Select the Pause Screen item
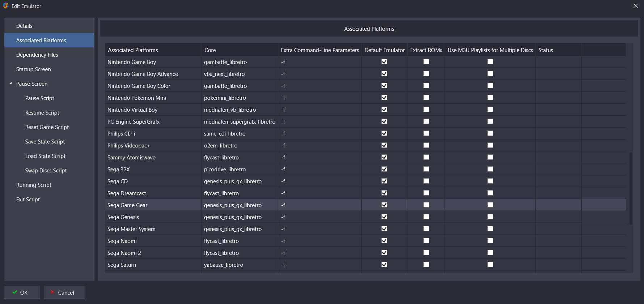Image resolution: width=644 pixels, height=304 pixels. click(x=49, y=84)
